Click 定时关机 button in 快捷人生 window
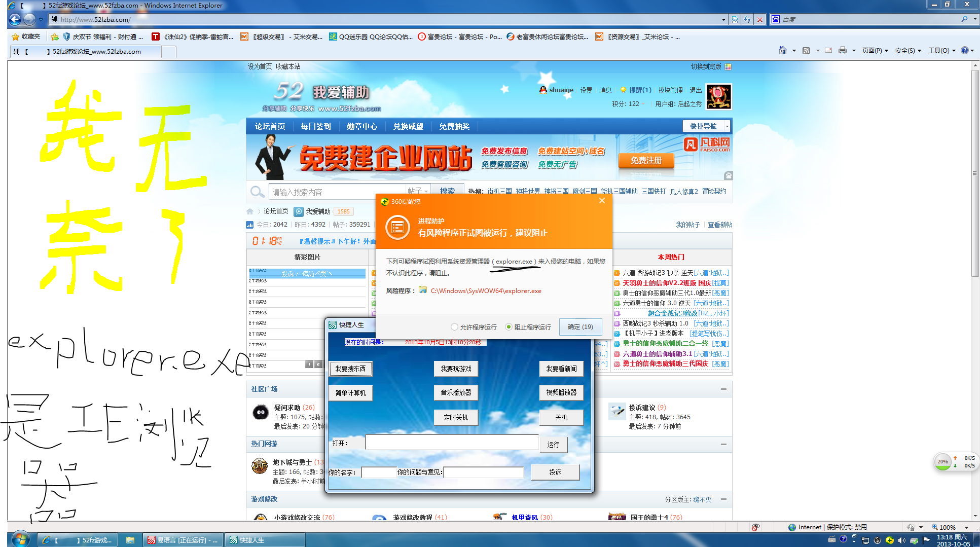This screenshot has width=980, height=547. (x=456, y=417)
